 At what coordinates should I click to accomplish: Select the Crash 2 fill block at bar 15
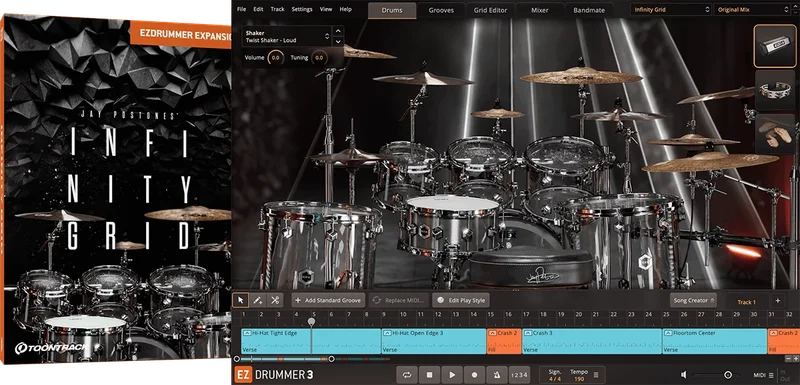[504, 341]
